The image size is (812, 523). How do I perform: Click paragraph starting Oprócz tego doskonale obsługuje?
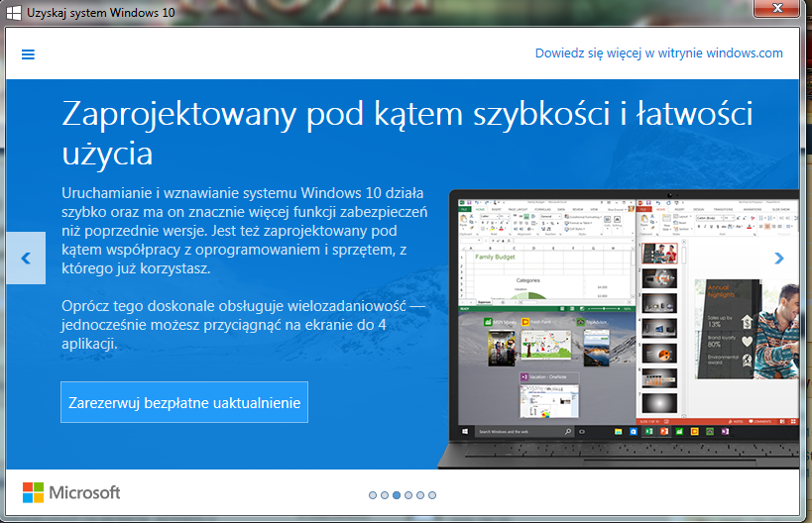(243, 325)
